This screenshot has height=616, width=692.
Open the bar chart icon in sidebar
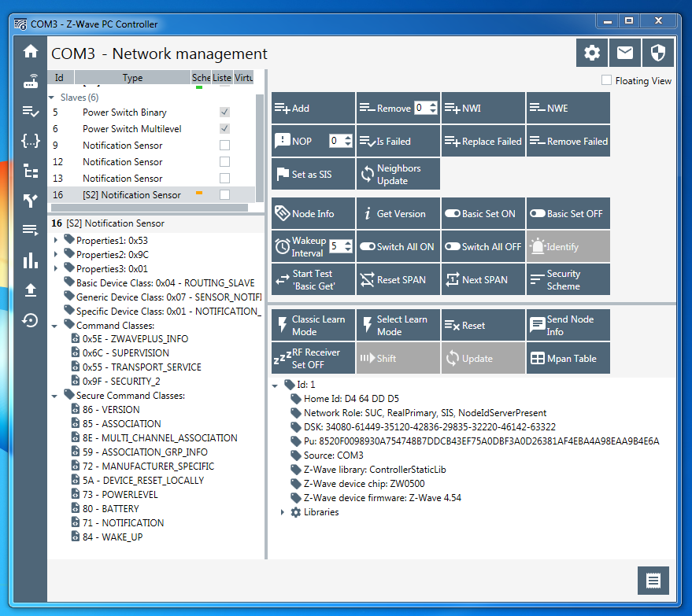tap(31, 260)
